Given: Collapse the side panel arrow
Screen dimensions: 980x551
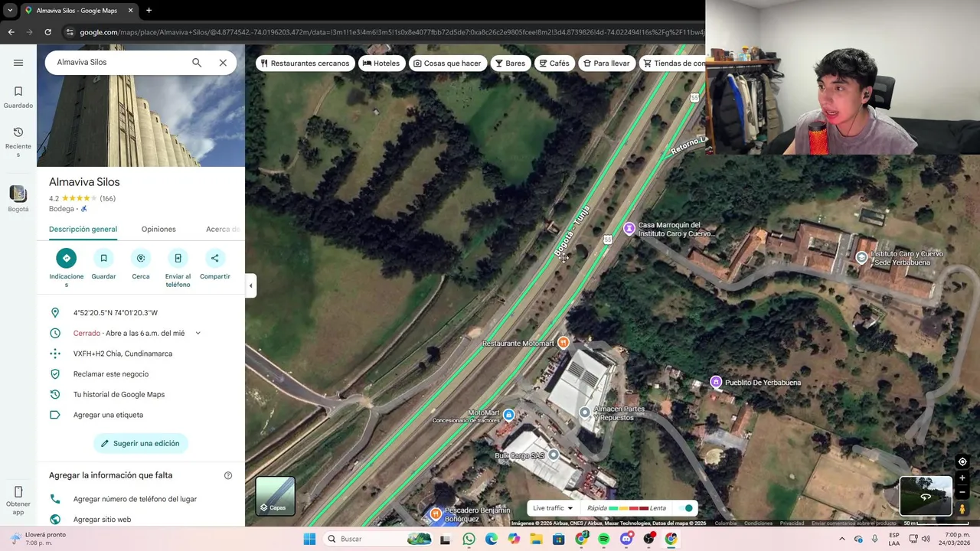Looking at the screenshot, I should 250,285.
